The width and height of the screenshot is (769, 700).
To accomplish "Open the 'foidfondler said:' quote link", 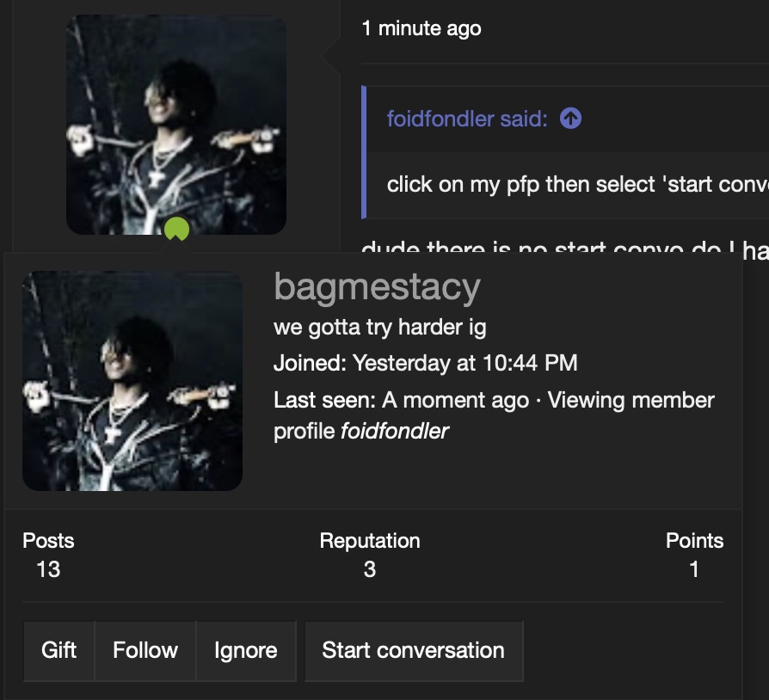I will [x=467, y=119].
